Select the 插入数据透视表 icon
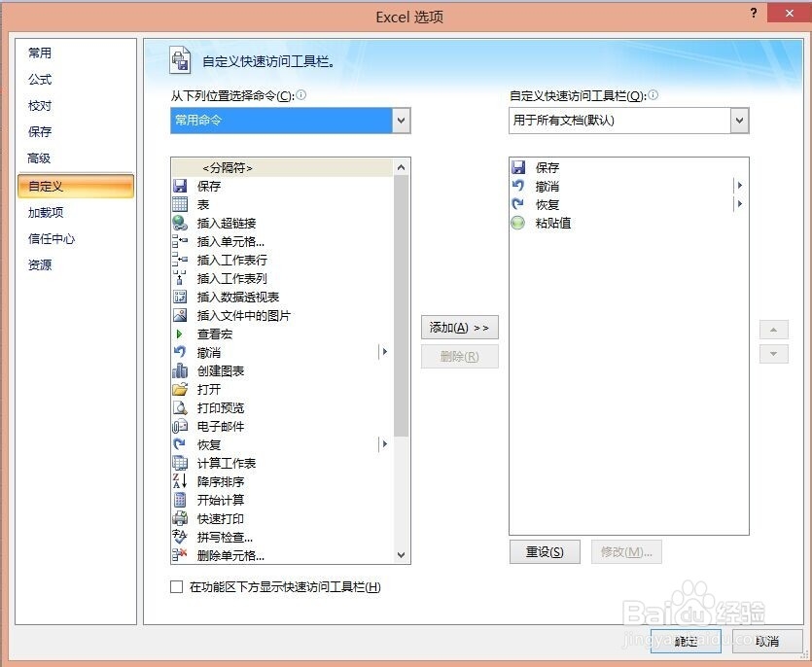Viewport: 812px width, 667px height. point(180,297)
